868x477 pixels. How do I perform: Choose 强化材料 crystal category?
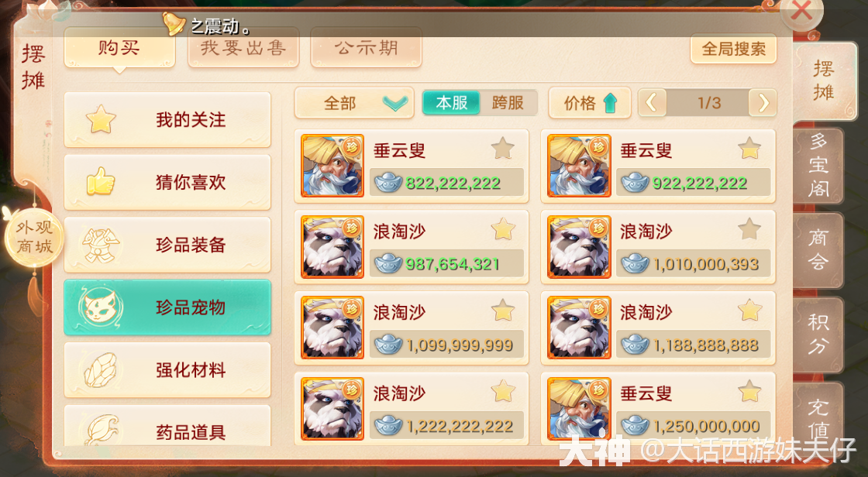167,369
